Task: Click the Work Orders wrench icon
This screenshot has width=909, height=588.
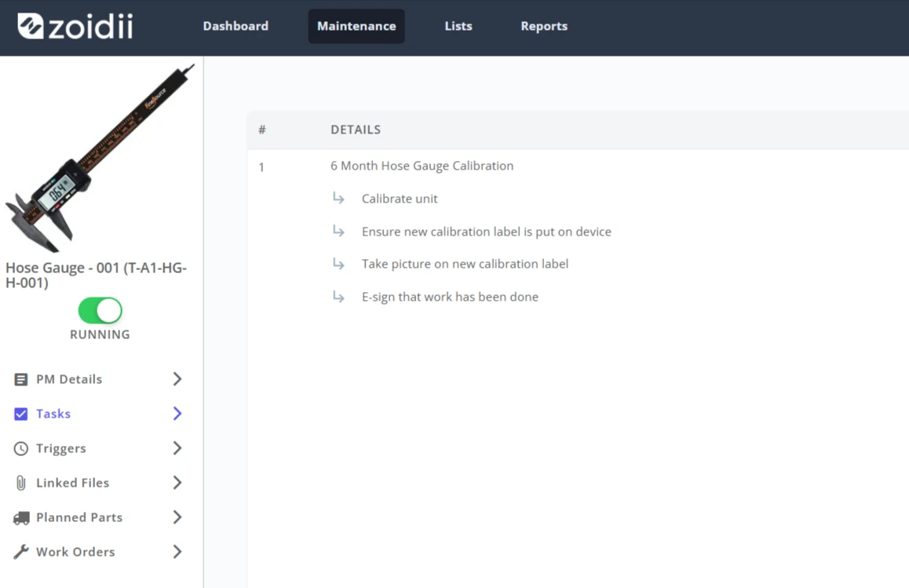Action: tap(21, 552)
